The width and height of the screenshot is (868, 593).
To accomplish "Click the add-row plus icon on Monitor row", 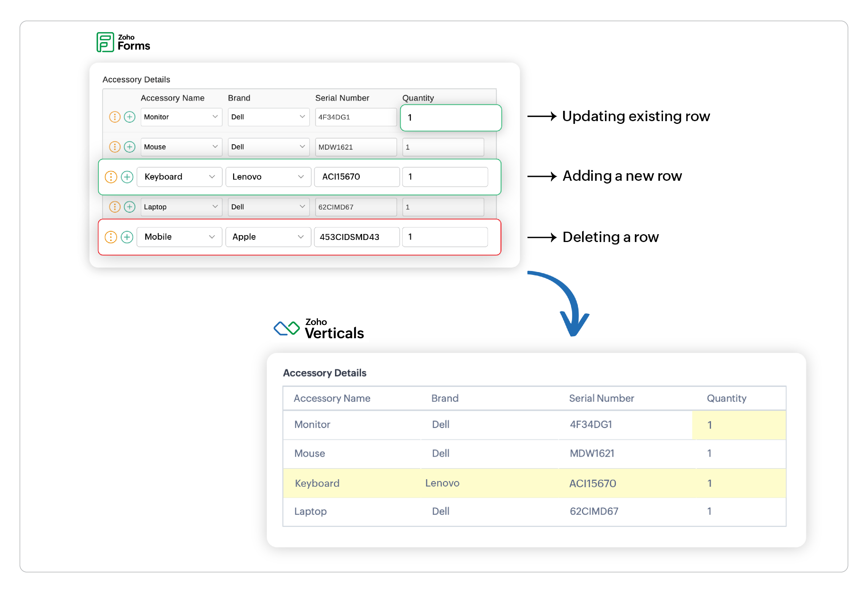I will click(x=130, y=117).
